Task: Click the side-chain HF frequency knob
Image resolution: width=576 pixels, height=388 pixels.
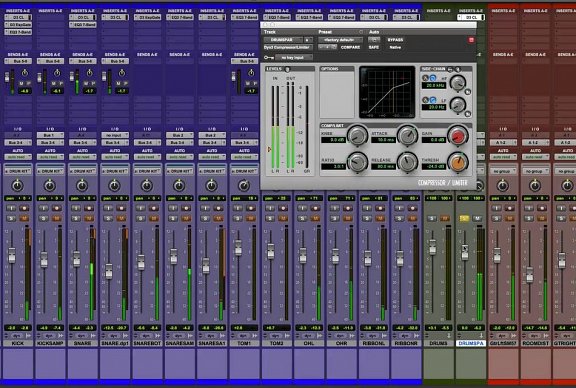Action: (x=458, y=83)
